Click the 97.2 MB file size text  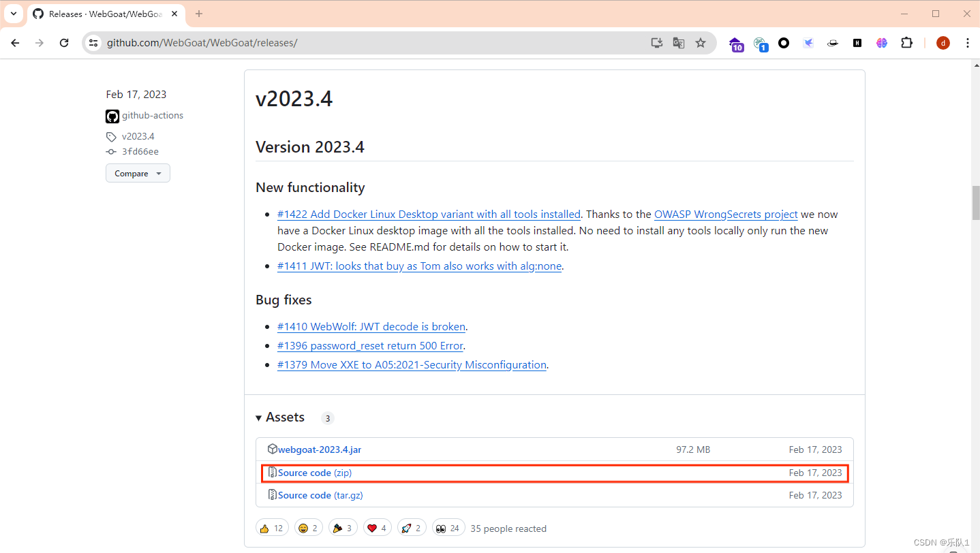coord(693,449)
